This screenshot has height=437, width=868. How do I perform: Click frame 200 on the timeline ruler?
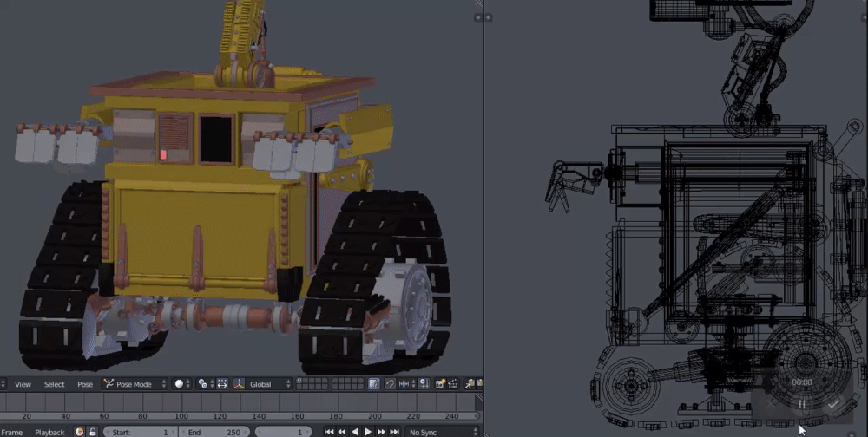375,416
